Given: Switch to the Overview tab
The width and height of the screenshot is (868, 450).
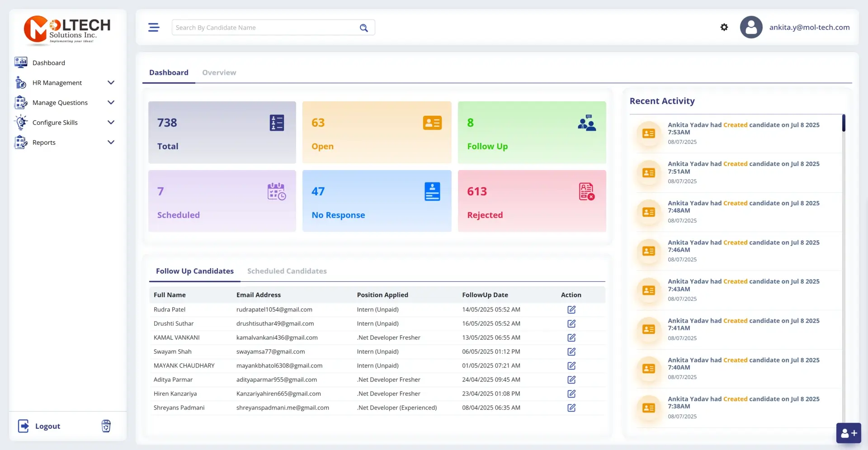Looking at the screenshot, I should point(219,72).
